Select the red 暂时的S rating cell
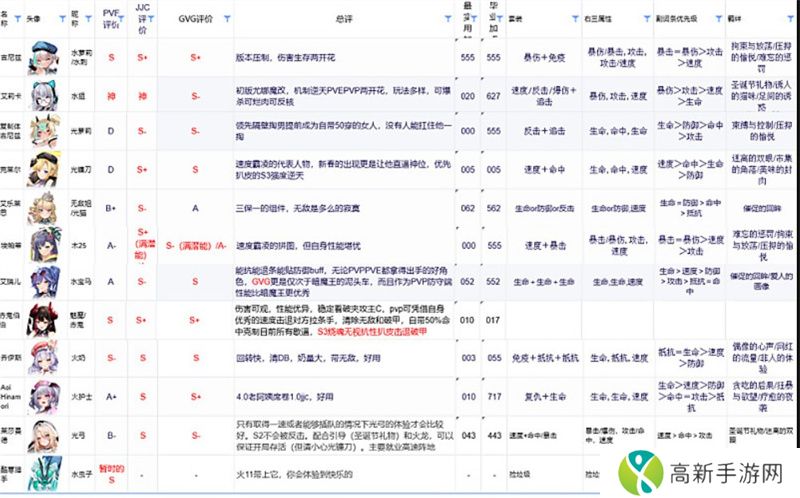The height and width of the screenshot is (498, 800). 111,474
